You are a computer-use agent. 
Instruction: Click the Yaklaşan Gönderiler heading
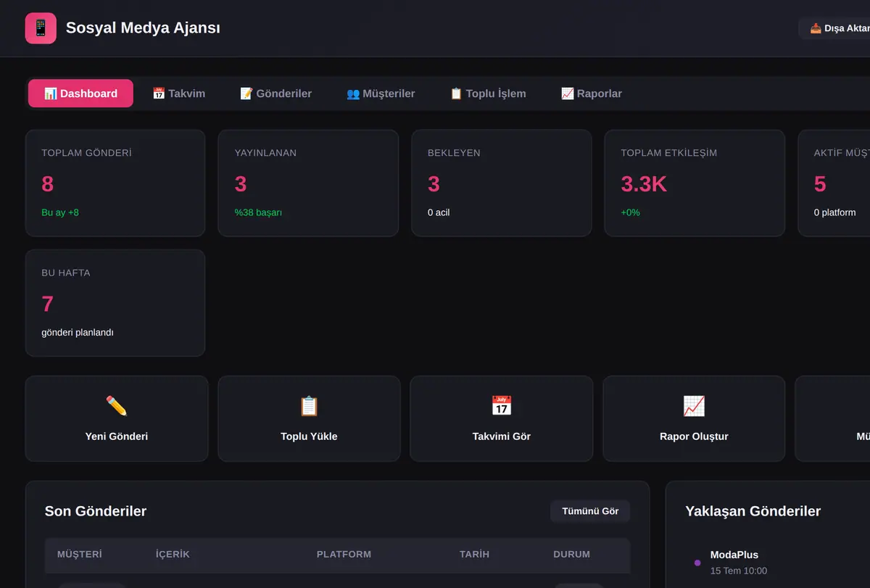coord(753,511)
